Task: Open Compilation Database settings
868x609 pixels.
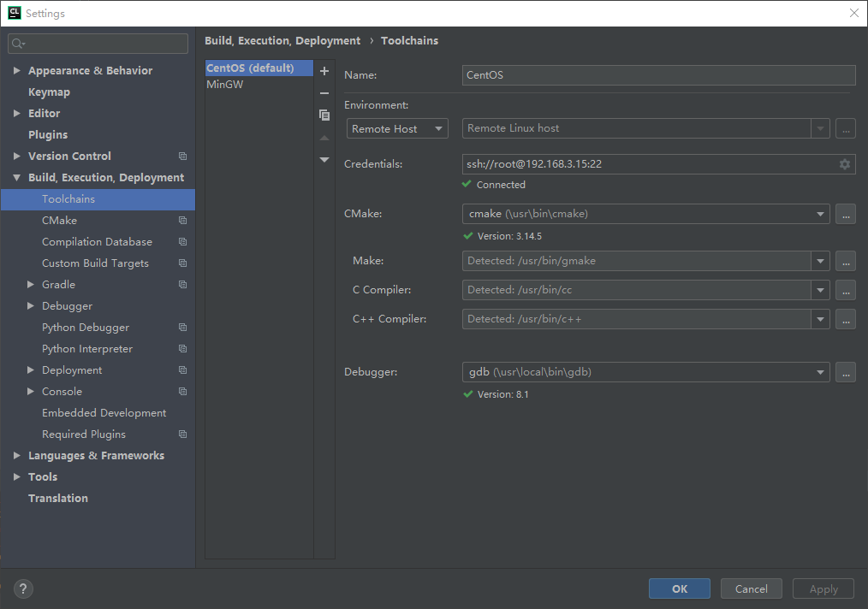Action: click(x=97, y=242)
